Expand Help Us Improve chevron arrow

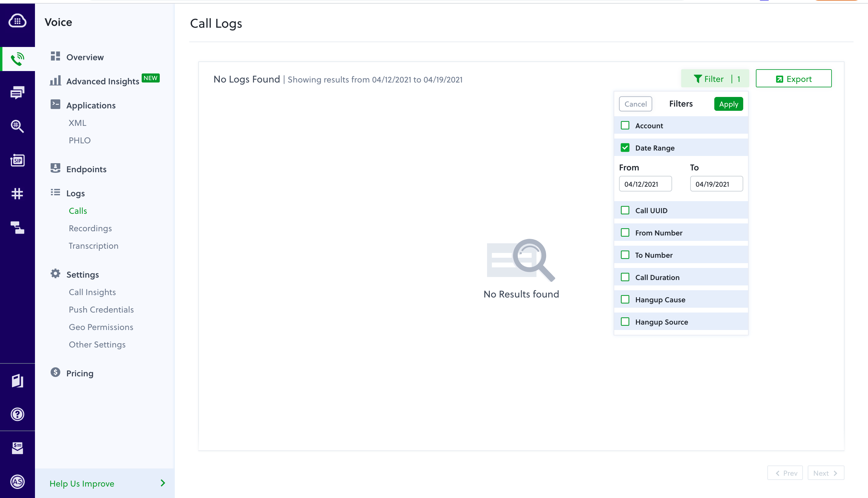click(163, 483)
